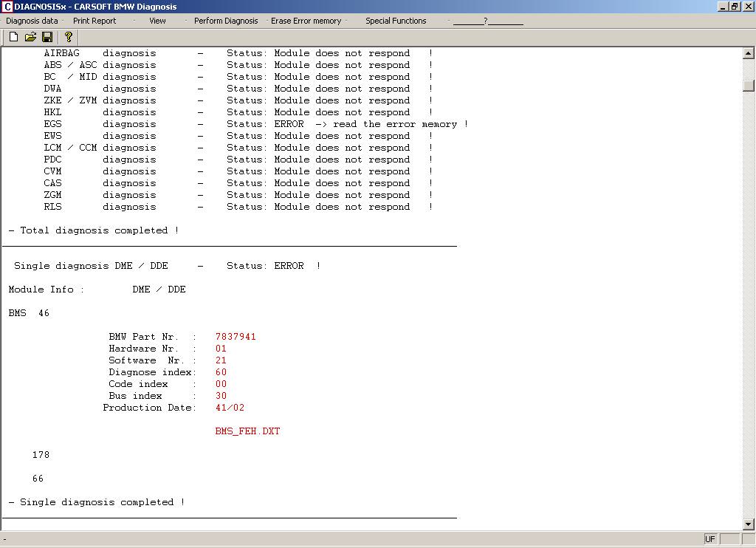Click the CVM diagnosis line
756x548 pixels.
pyautogui.click(x=238, y=171)
